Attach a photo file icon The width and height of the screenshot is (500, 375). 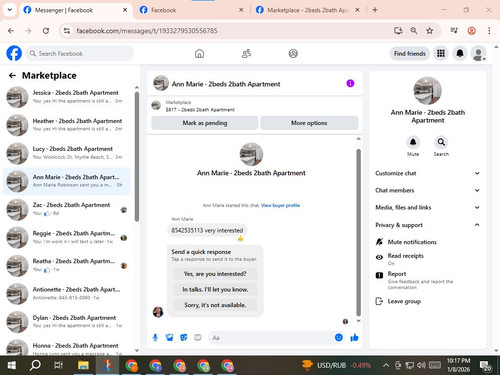point(170,338)
